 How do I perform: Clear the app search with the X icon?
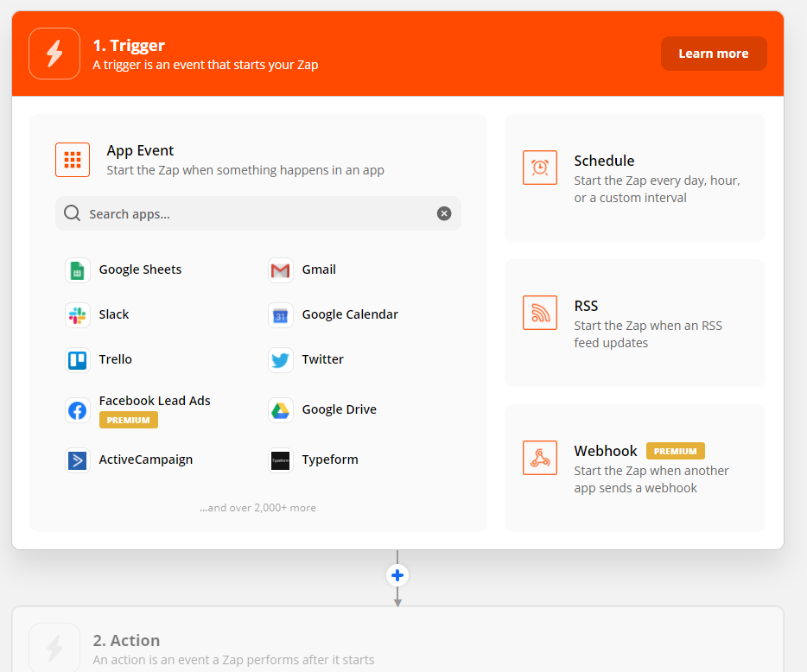444,213
